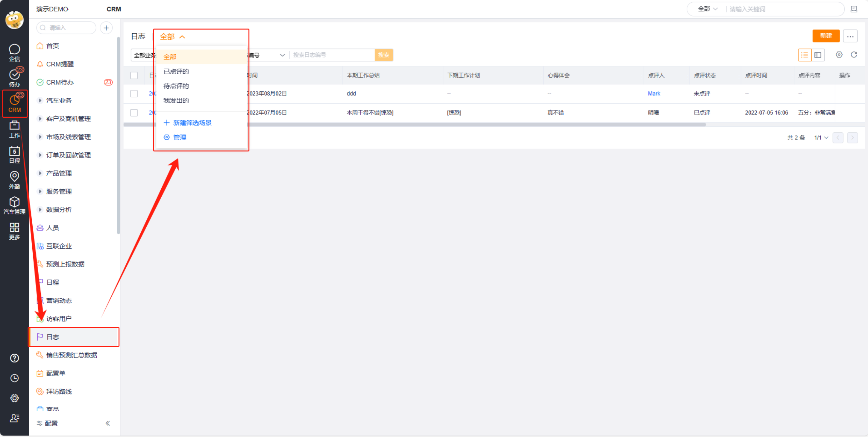Click the more options ellipsis button

pos(850,36)
